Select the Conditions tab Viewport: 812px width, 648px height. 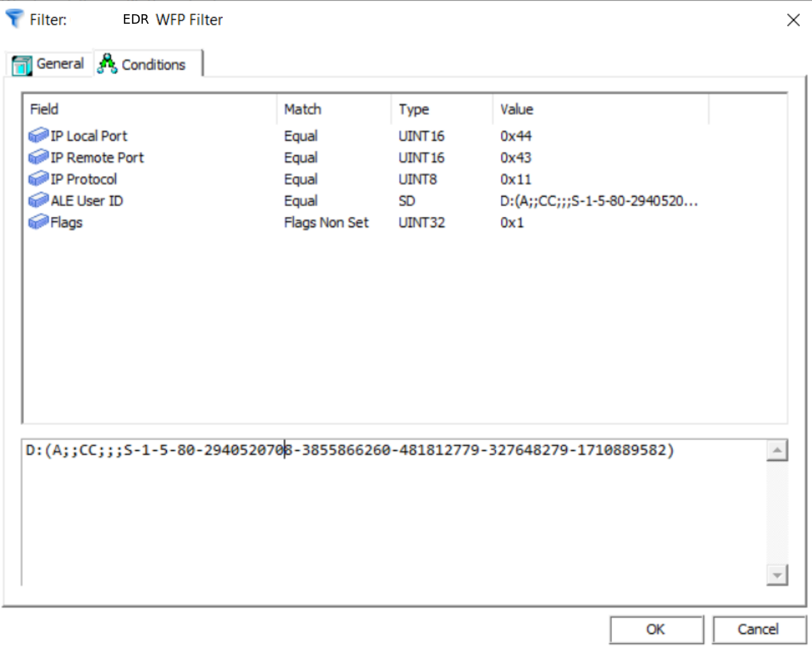148,64
